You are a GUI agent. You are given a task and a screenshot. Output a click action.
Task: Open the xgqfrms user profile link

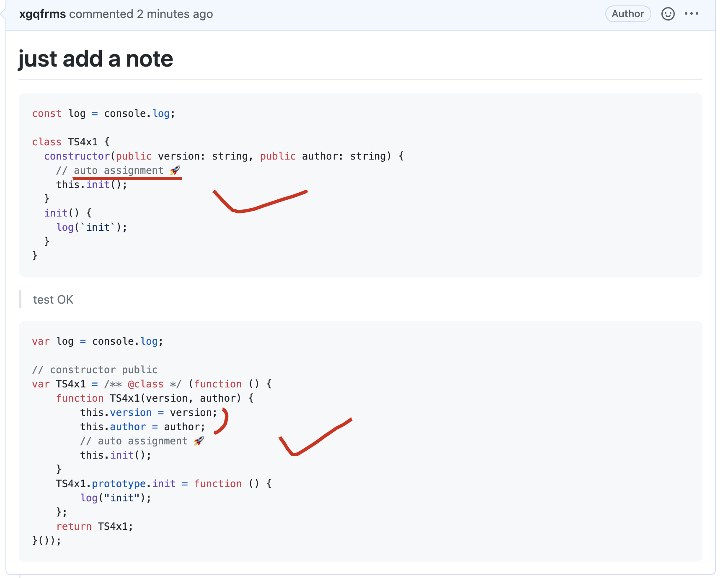tap(42, 14)
